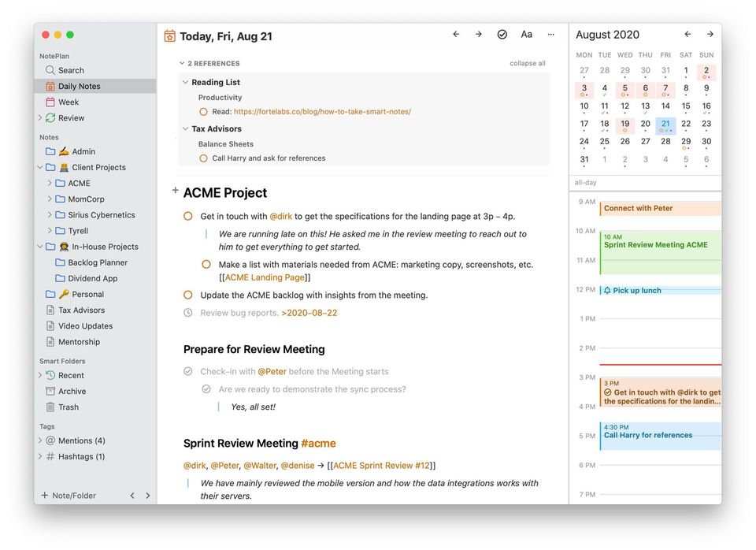Open the Admin folder icon
Screen dimensions: 756x550
coord(50,151)
